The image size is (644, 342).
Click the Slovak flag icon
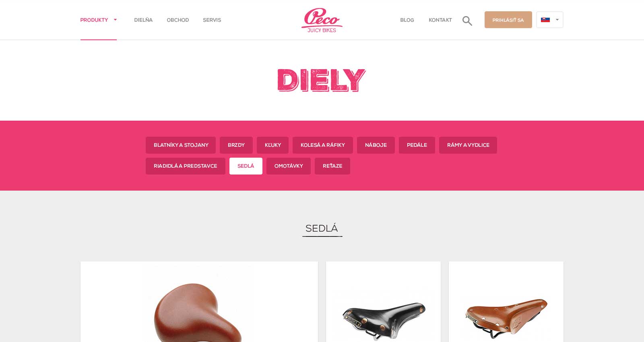[x=545, y=20]
